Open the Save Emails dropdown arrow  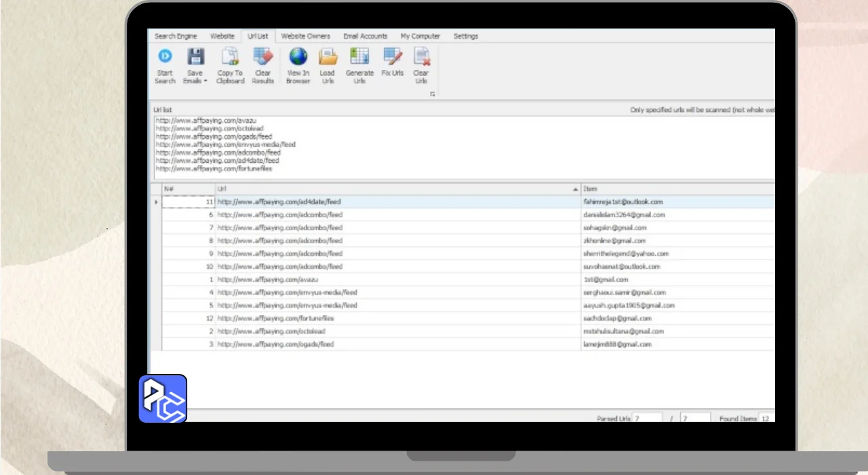pos(205,81)
